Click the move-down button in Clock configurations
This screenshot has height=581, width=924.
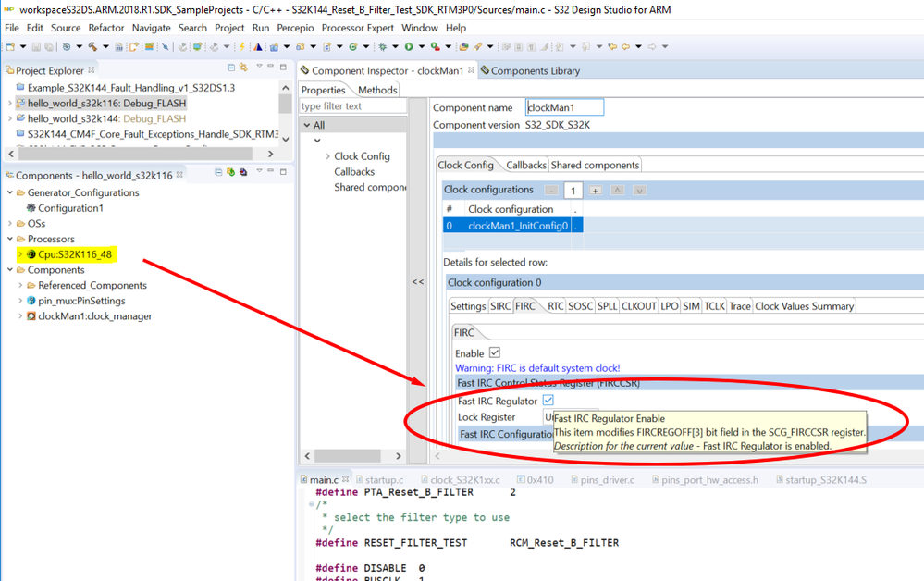tap(639, 191)
